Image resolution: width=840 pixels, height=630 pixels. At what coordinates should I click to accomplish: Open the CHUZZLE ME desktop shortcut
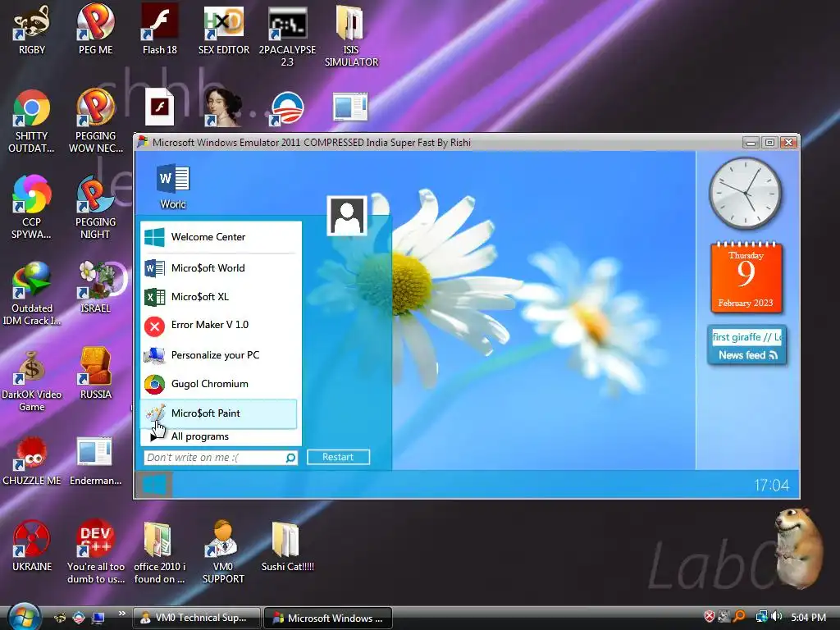pyautogui.click(x=32, y=461)
